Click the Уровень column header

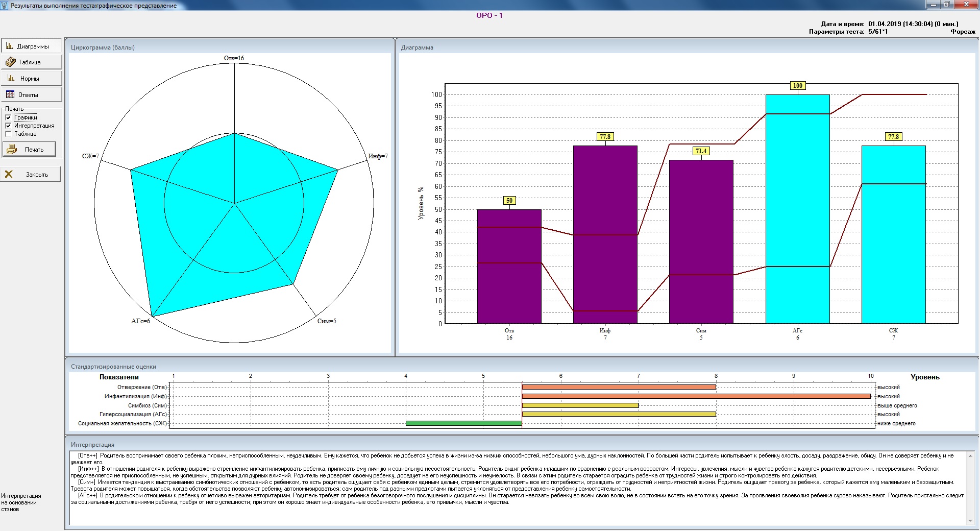(925, 377)
